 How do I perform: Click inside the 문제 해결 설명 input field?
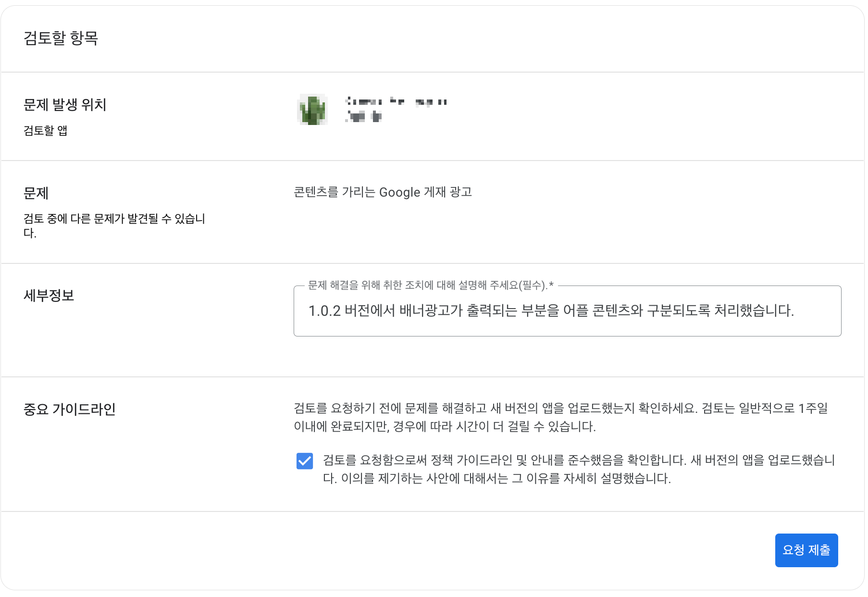coord(567,311)
